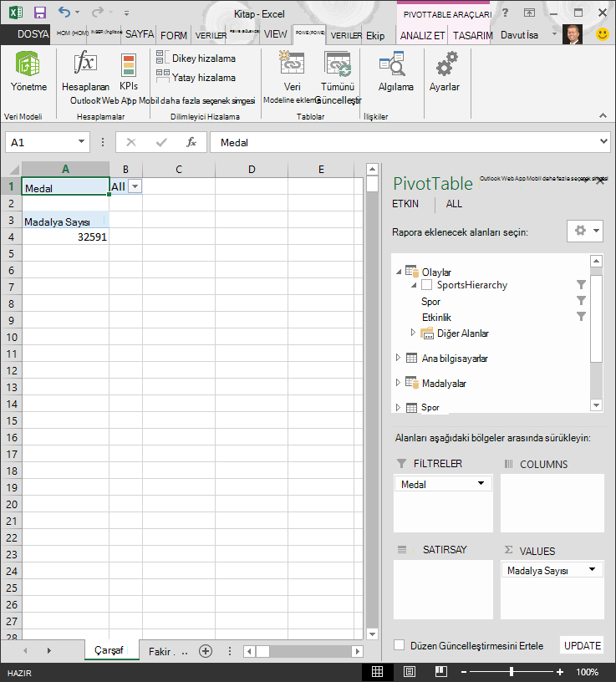Open the Name Box dropdown
Image resolution: width=616 pixels, height=682 pixels.
point(81,142)
